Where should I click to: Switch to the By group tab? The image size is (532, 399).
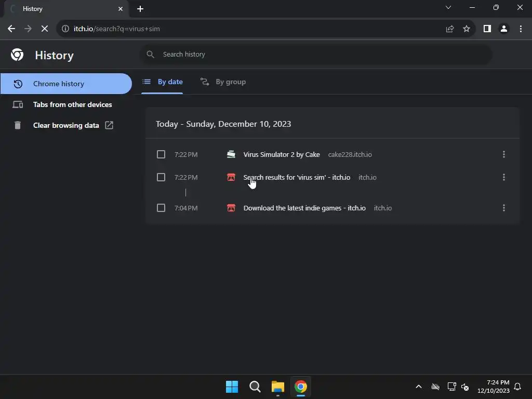(x=223, y=82)
